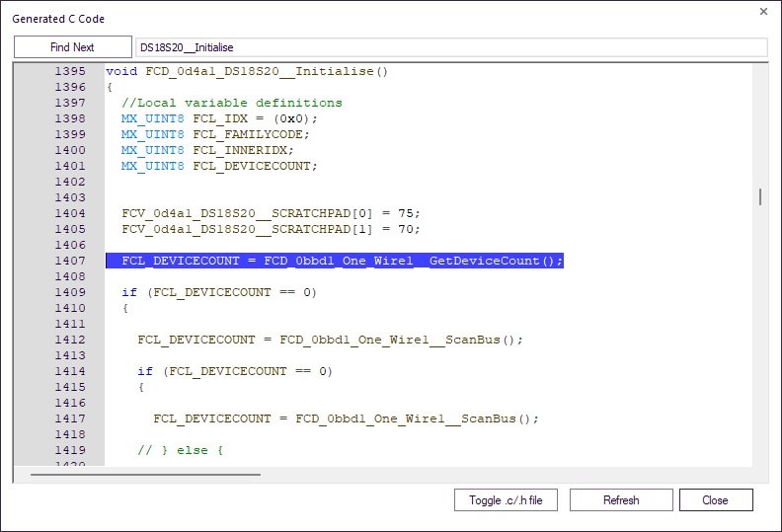The height and width of the screenshot is (532, 782).
Task: Refresh the generated code view
Action: tap(621, 500)
